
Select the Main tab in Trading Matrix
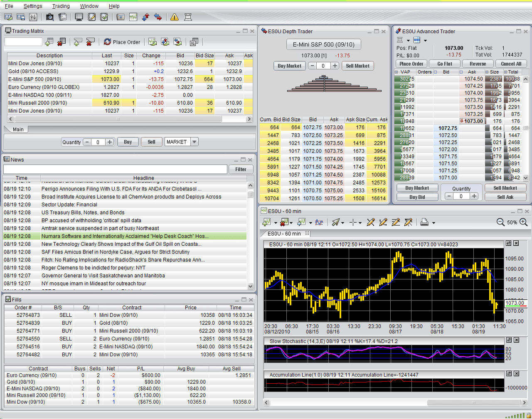(x=18, y=129)
